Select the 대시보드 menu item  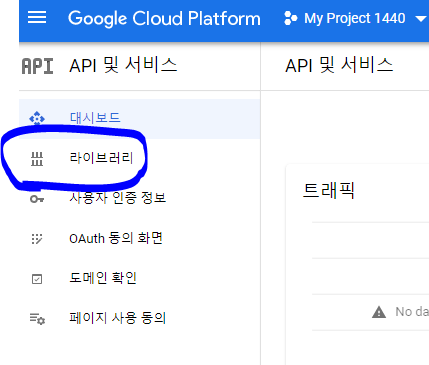(139, 118)
